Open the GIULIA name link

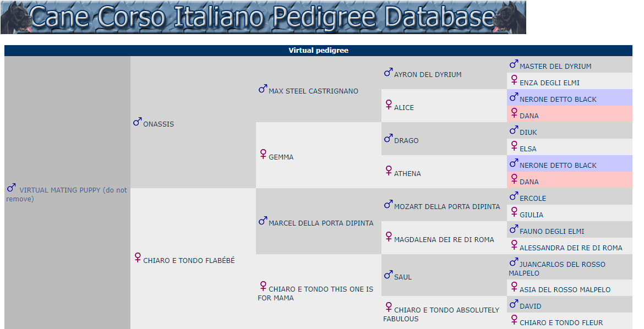pyautogui.click(x=531, y=215)
